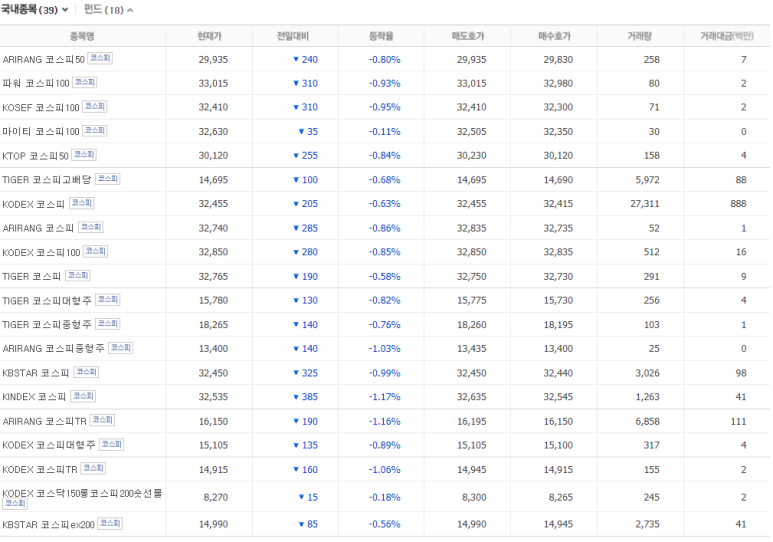Open KODEX 코스피대형주 stock link
773x542 pixels.
(x=49, y=445)
